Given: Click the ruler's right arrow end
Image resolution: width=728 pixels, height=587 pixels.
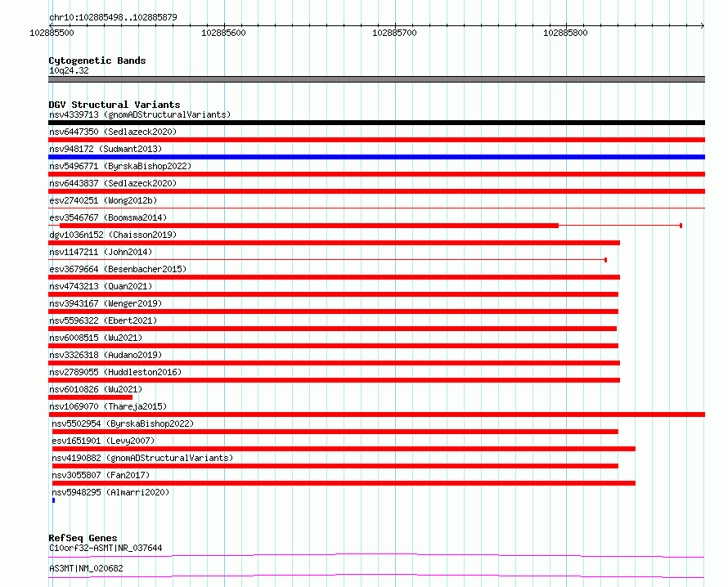Looking at the screenshot, I should (x=703, y=25).
